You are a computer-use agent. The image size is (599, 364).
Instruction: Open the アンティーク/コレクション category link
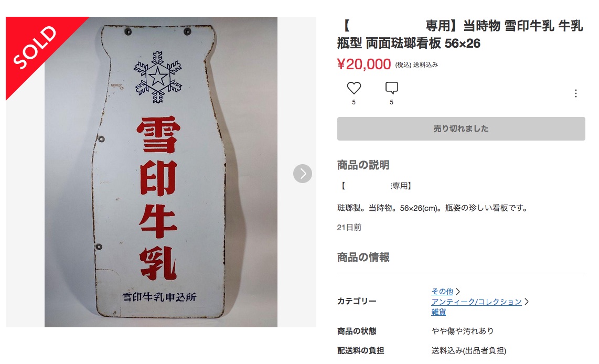476,302
